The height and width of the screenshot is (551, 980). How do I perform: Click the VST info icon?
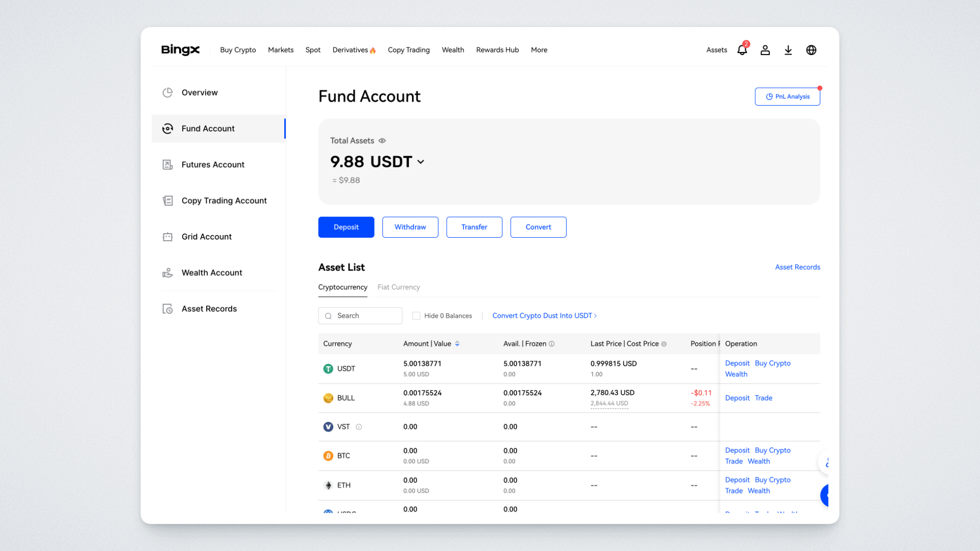[x=359, y=427]
